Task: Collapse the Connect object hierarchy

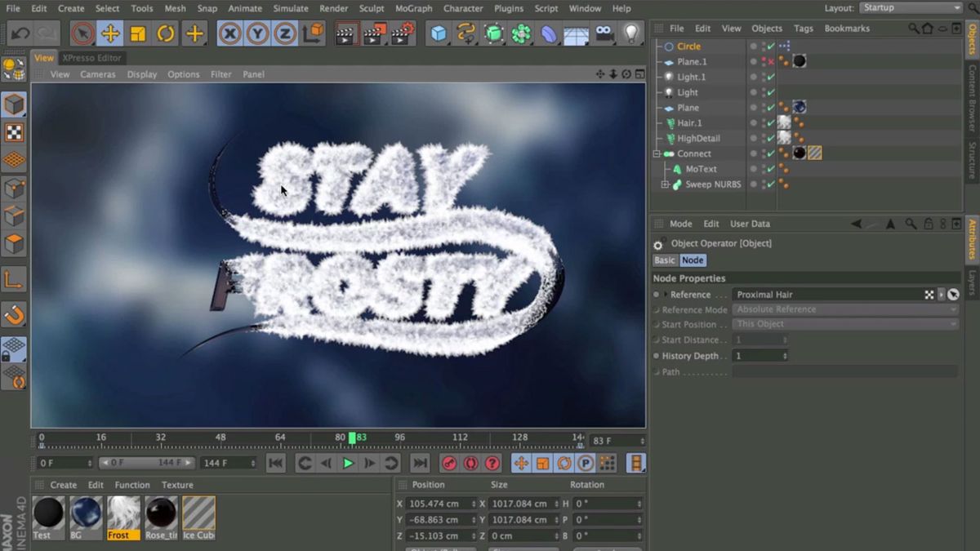Action: click(657, 153)
